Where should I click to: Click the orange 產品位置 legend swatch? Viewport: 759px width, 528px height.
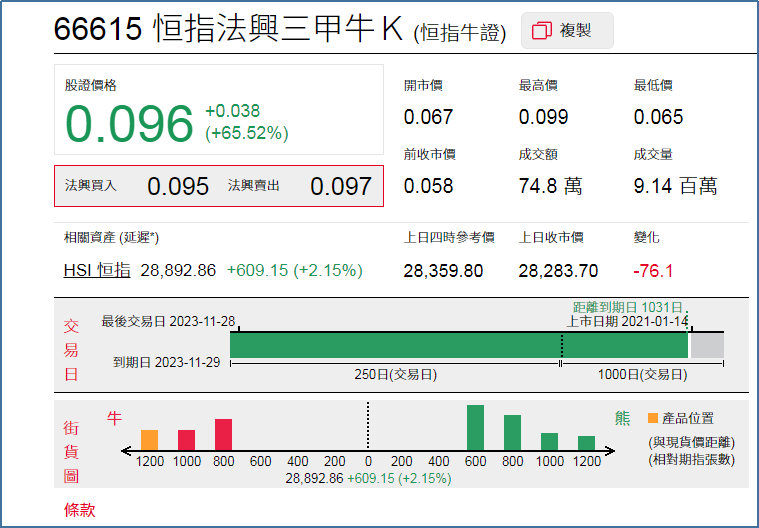click(653, 418)
